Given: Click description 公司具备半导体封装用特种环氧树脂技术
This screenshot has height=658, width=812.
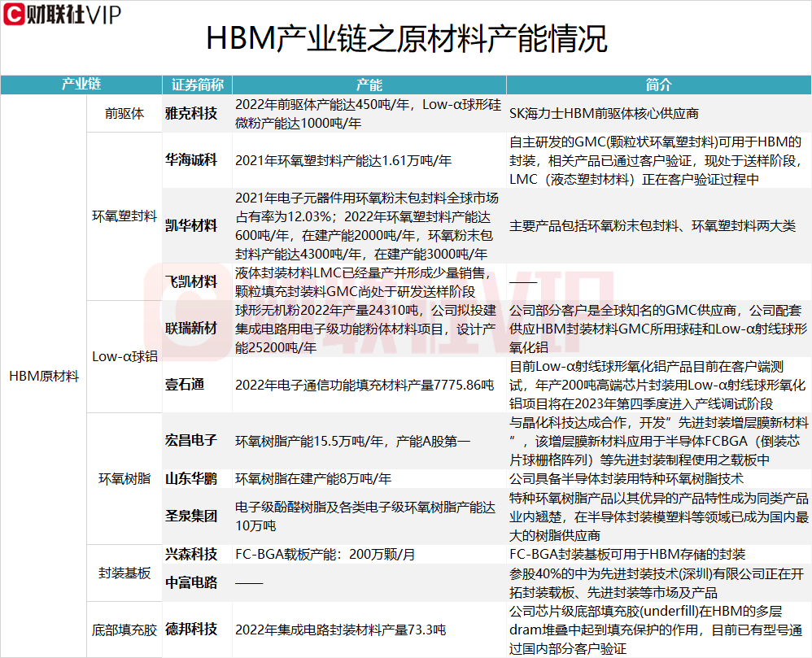Looking at the screenshot, I should [x=659, y=478].
